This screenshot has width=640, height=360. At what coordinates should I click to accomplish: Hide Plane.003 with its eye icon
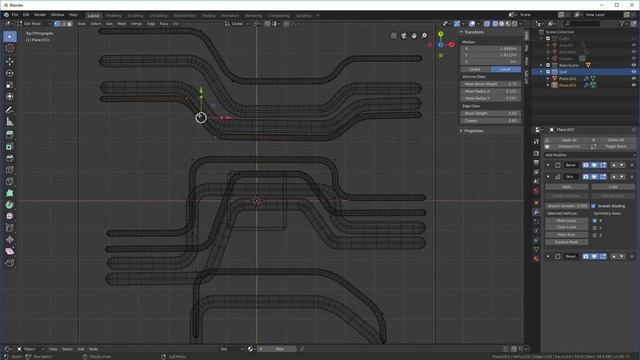[x=634, y=85]
